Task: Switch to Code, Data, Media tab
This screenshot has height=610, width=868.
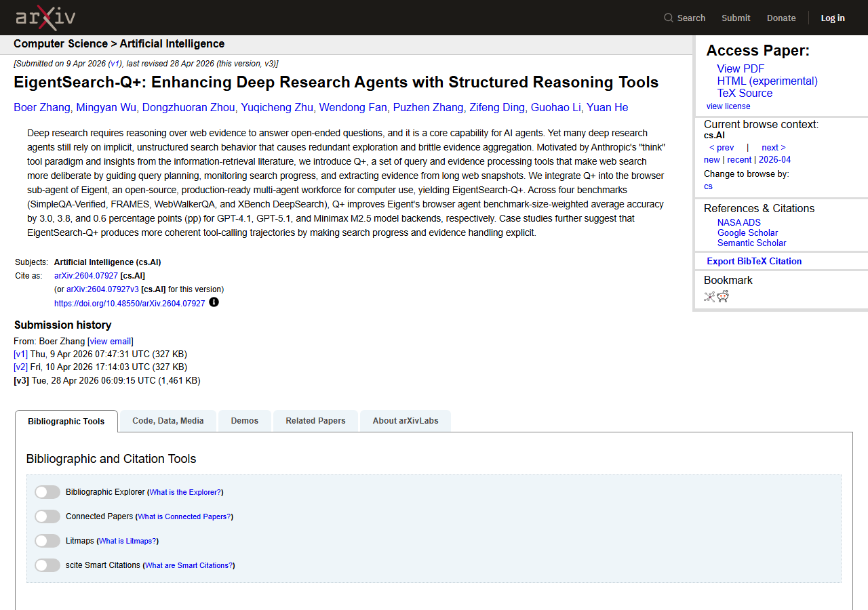Action: click(x=168, y=421)
